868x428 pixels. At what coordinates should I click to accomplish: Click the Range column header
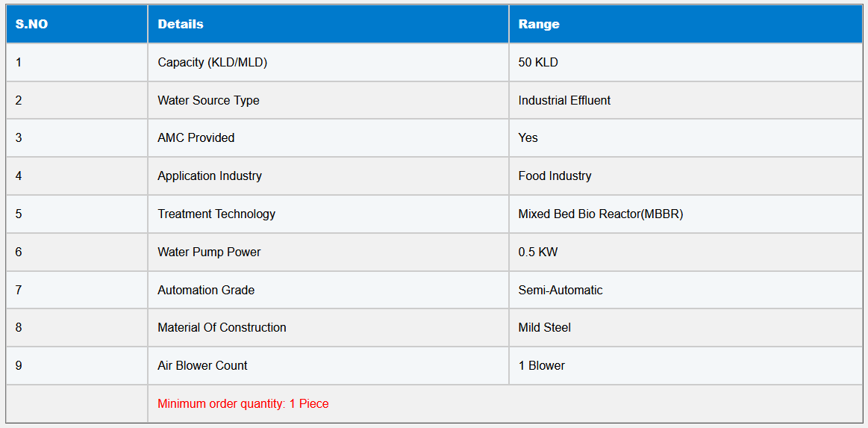coord(539,24)
